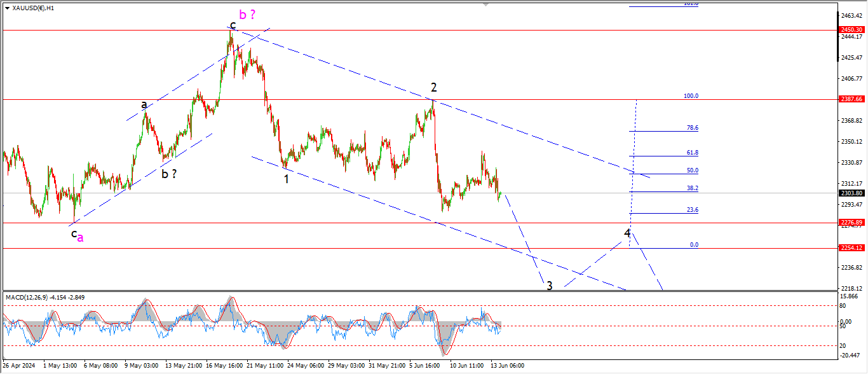
Task: Select the magenta 'b ?' wave label
Action: point(249,14)
